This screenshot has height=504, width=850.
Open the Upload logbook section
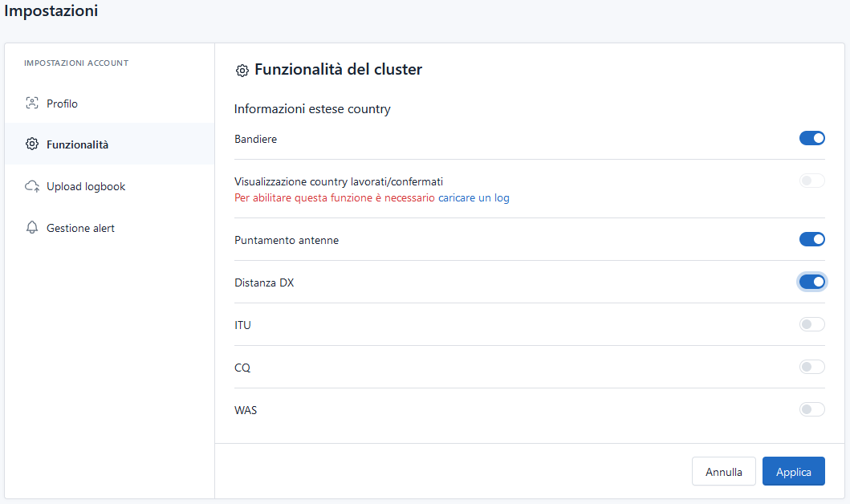(86, 185)
